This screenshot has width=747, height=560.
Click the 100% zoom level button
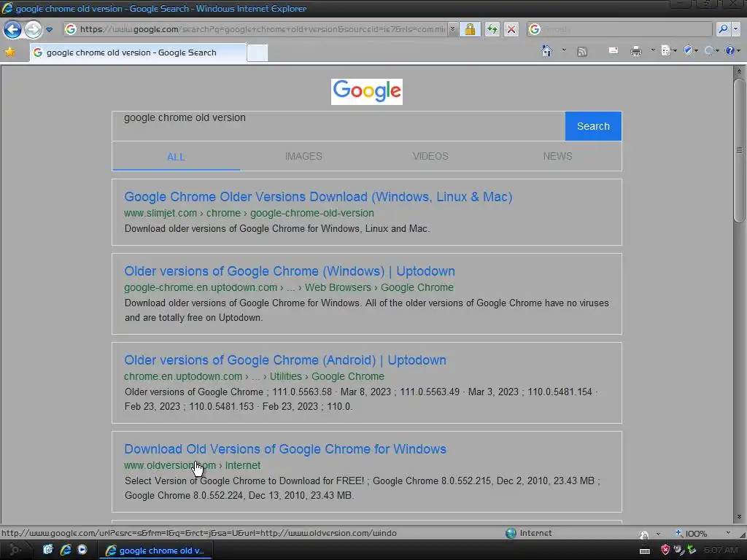(x=691, y=533)
